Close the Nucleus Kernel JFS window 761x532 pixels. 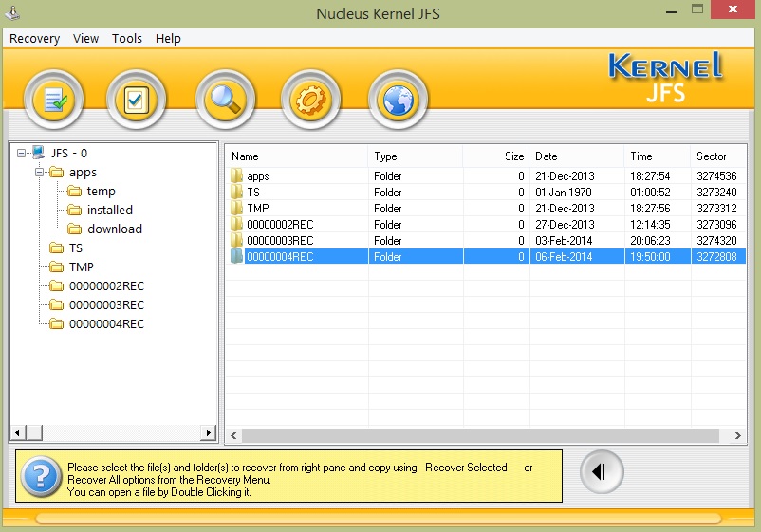coord(733,9)
